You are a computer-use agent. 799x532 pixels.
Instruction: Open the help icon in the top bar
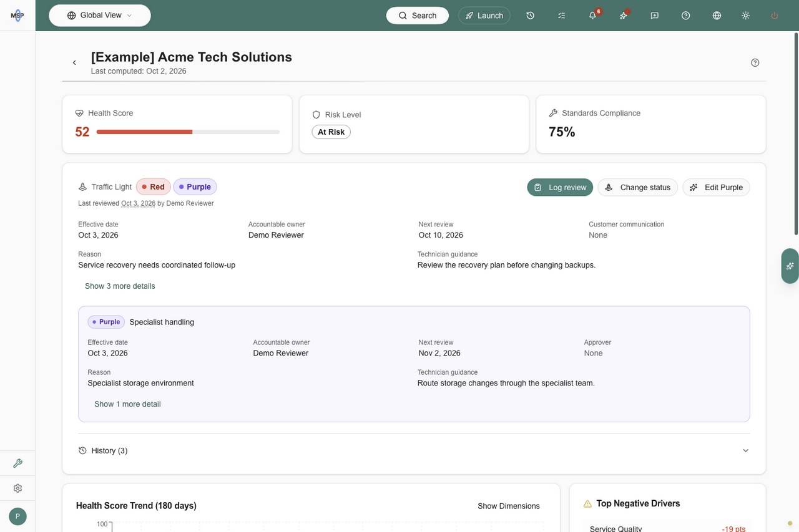686,16
